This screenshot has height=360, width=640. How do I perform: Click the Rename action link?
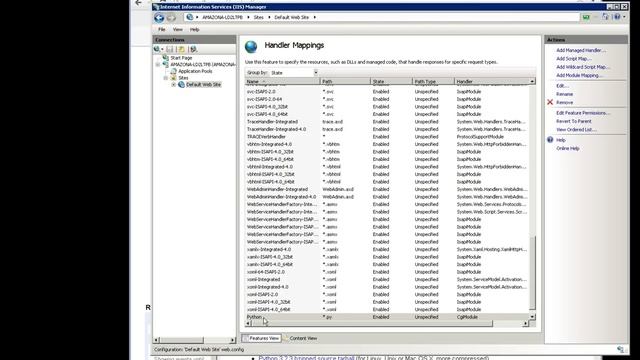click(564, 94)
